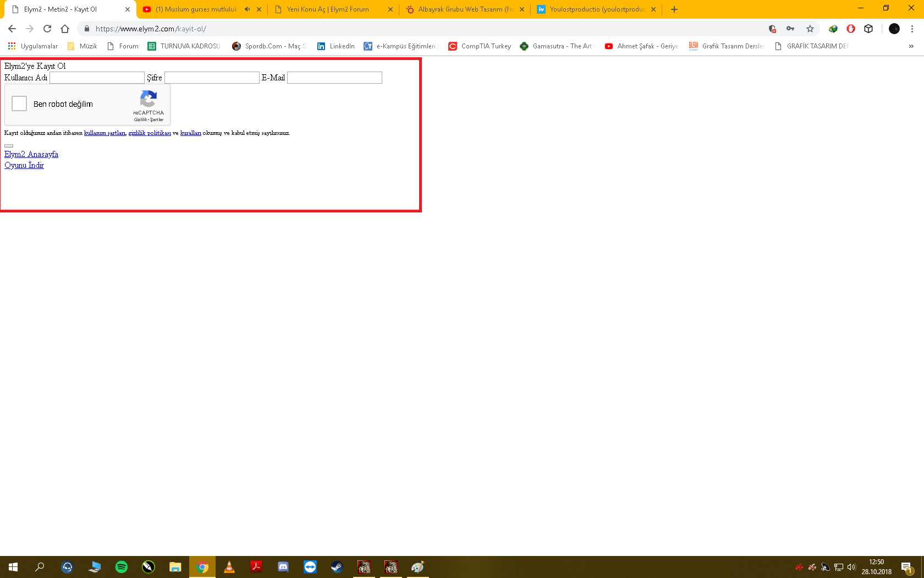924x578 pixels.
Task: Open VLC media player from taskbar
Action: tap(229, 567)
